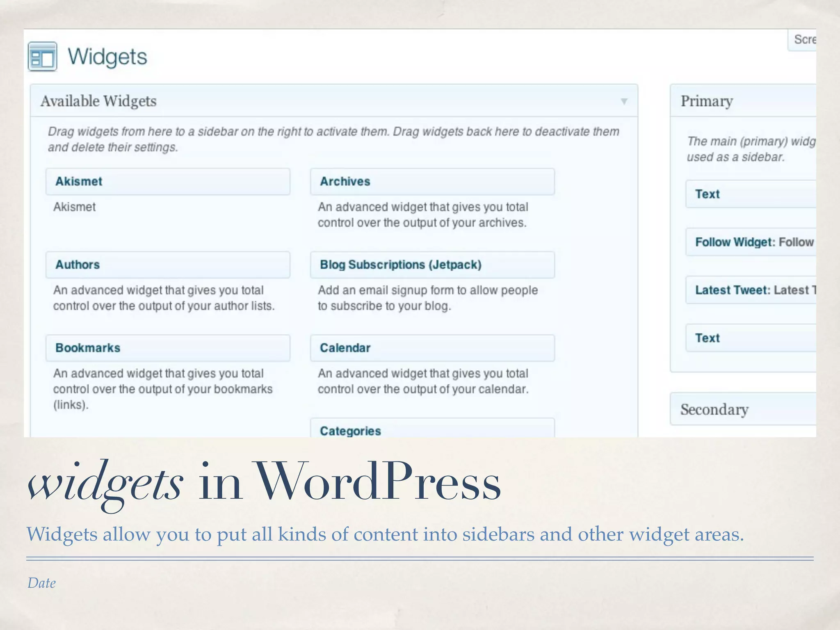Expand the Secondary sidebar panel
This screenshot has height=630, width=840.
[x=743, y=409]
